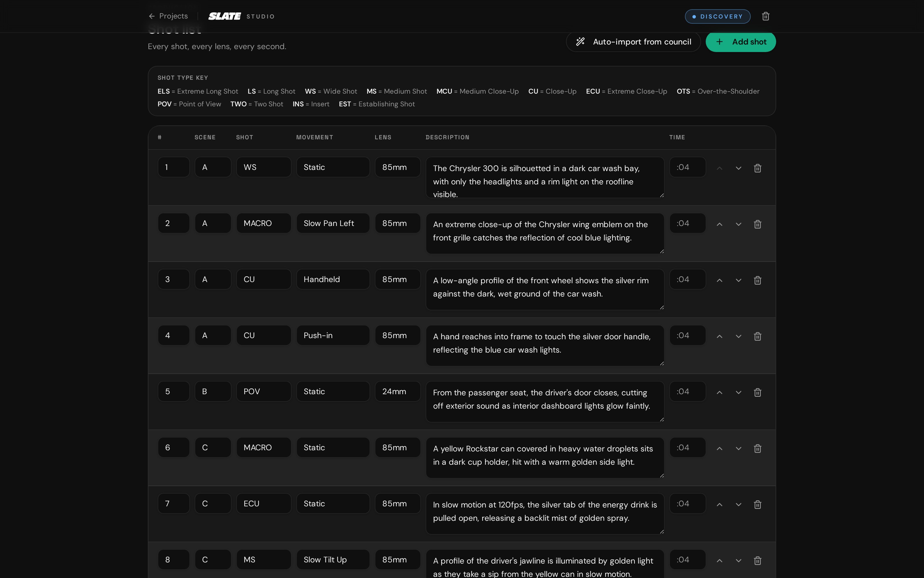The image size is (924, 578).
Task: Edit the front wheel profile description
Action: [545, 290]
